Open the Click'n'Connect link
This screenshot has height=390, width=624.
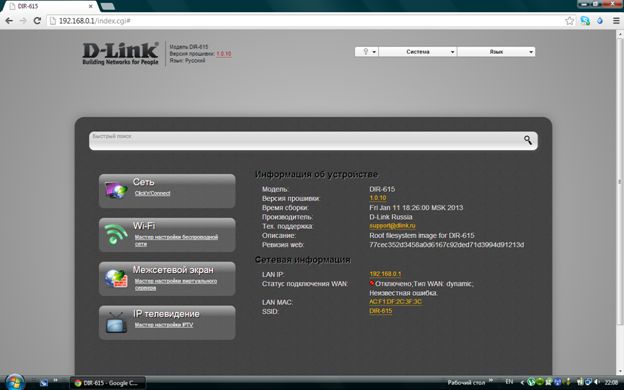[152, 193]
